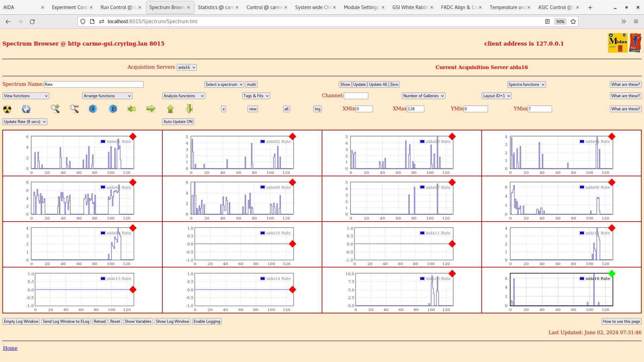Open the Number of Galleries dropdown
The height and width of the screenshot is (362, 644).
pyautogui.click(x=423, y=96)
